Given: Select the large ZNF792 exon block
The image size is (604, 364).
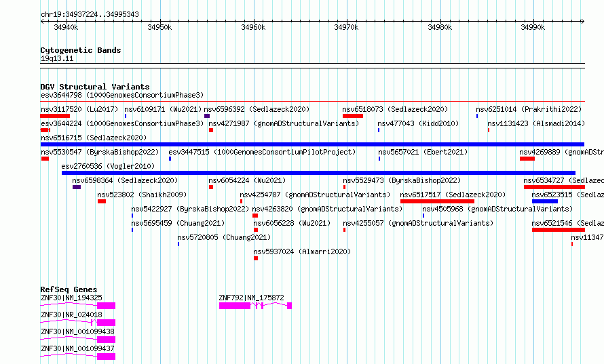Looking at the screenshot, I should (x=235, y=306).
